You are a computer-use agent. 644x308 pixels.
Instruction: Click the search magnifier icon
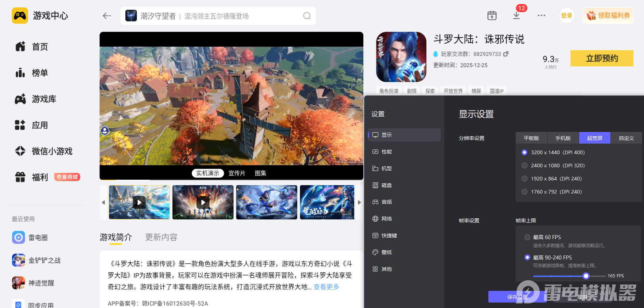307,16
